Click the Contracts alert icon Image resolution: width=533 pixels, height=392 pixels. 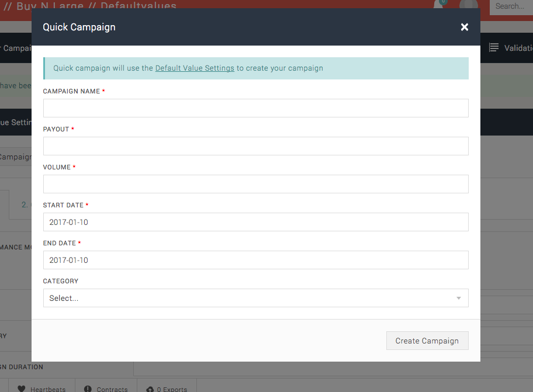click(88, 389)
